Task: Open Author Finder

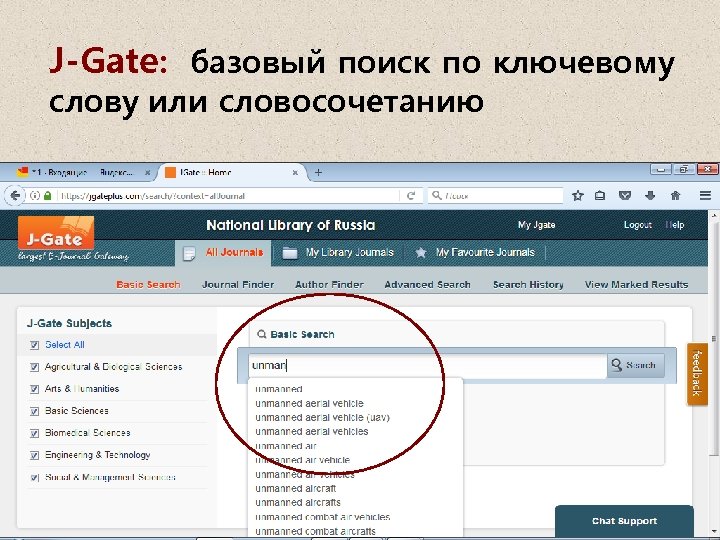Action: point(329,284)
